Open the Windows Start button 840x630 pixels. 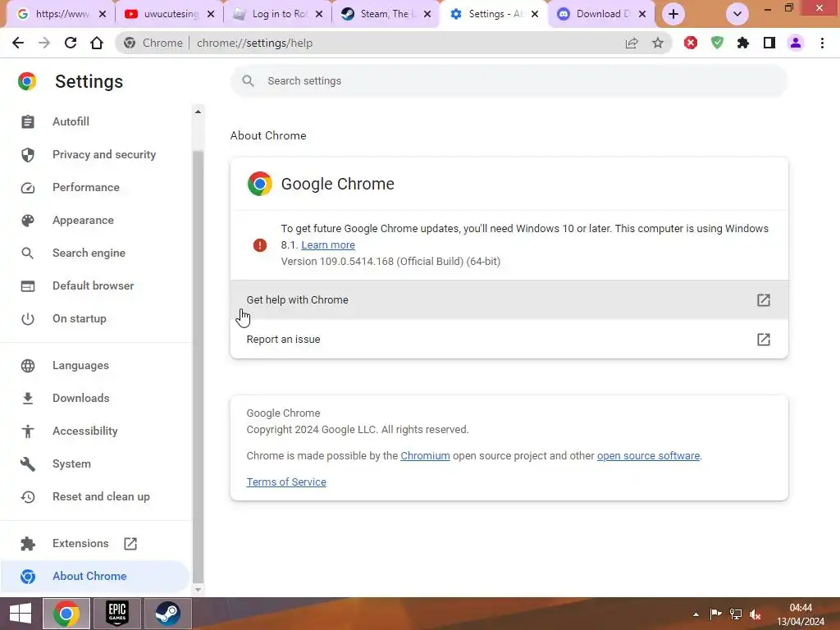(21, 614)
